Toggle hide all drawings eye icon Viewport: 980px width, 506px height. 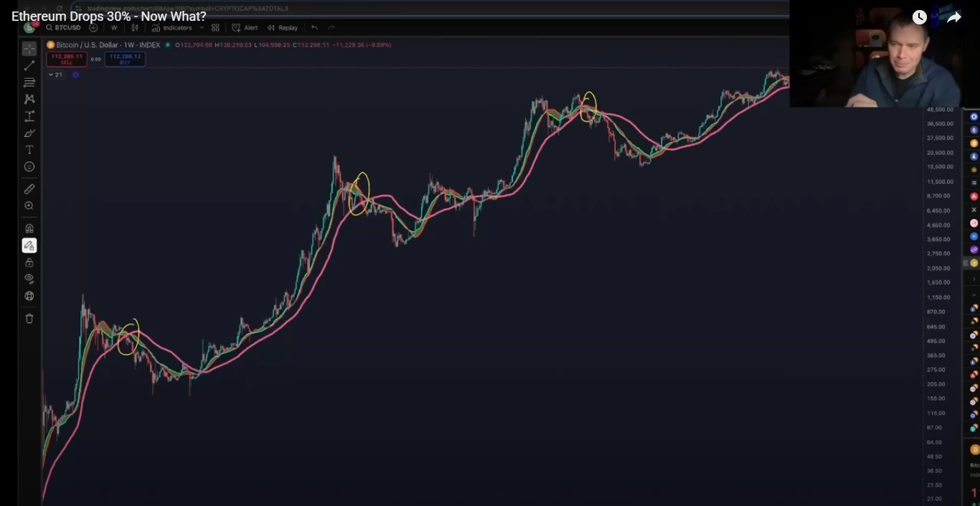(x=29, y=278)
